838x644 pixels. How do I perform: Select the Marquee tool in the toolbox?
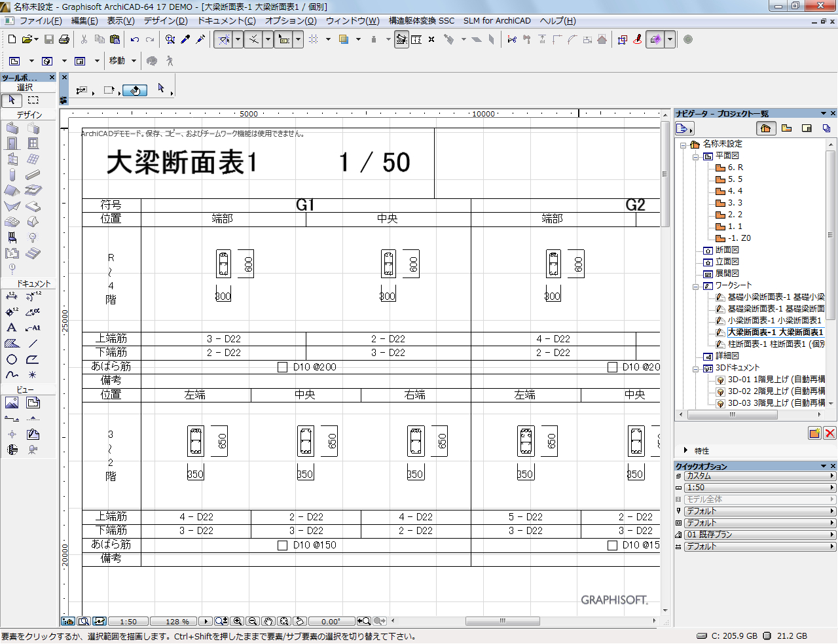point(33,100)
